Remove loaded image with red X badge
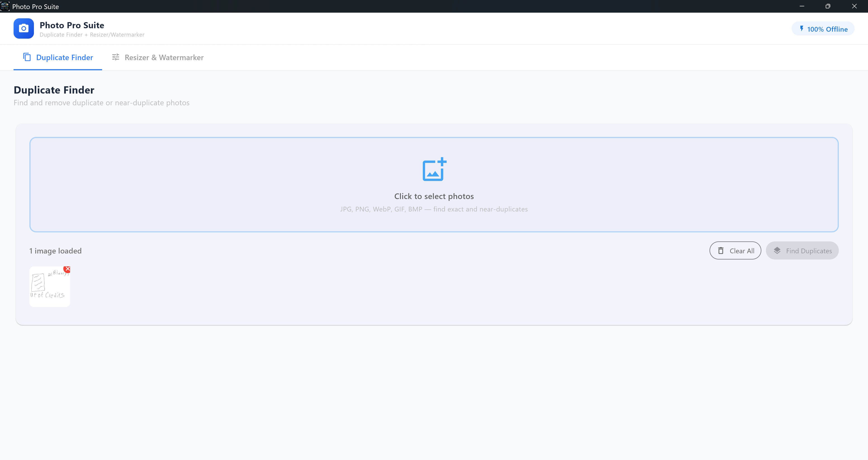This screenshot has height=460, width=868. pos(67,269)
